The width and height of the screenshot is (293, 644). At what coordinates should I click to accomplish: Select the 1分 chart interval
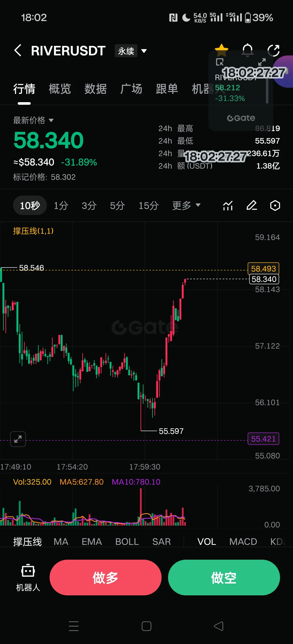coord(61,205)
